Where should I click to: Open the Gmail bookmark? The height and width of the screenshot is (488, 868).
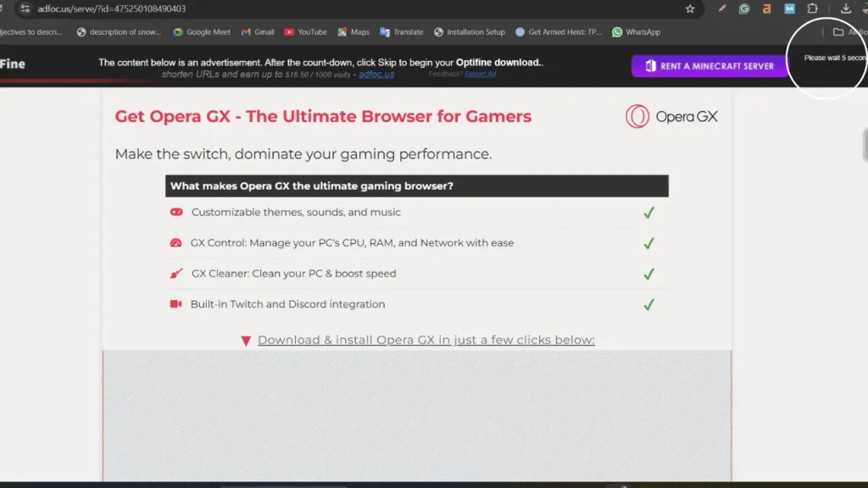pyautogui.click(x=258, y=32)
